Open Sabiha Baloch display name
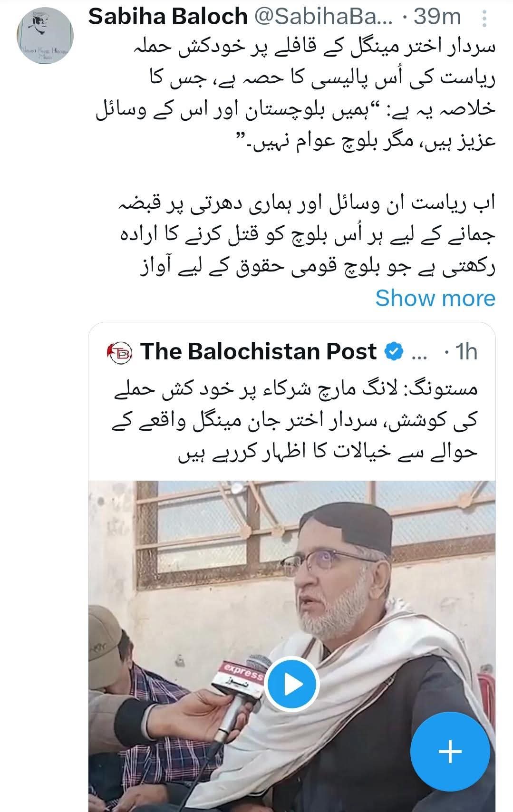513x812 pixels. tap(168, 18)
